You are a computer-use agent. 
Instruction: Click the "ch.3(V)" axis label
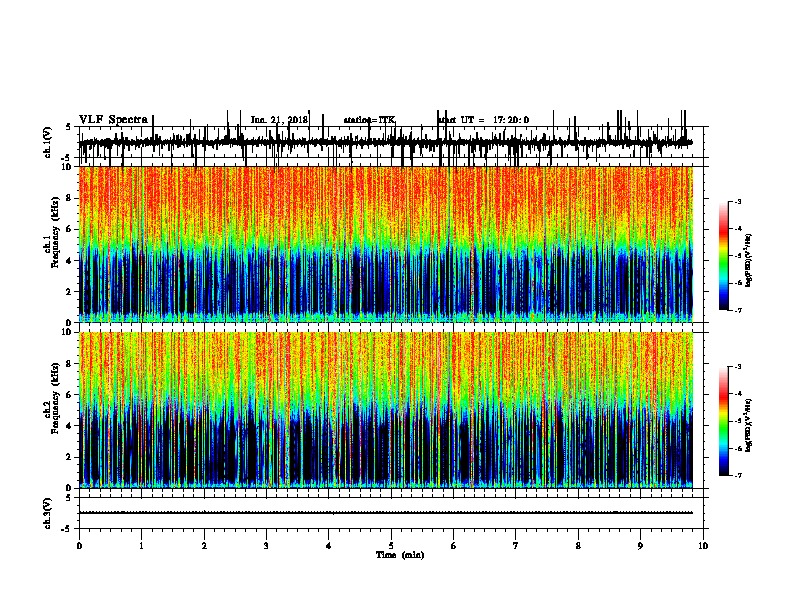pos(48,514)
